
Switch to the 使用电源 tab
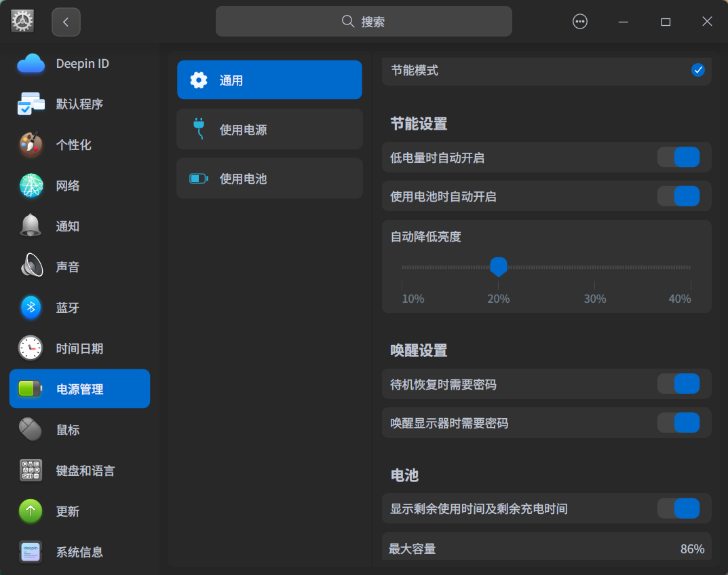269,129
